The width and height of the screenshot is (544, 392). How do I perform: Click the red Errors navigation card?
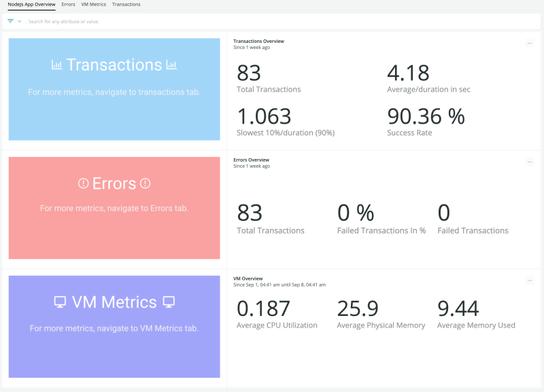114,207
